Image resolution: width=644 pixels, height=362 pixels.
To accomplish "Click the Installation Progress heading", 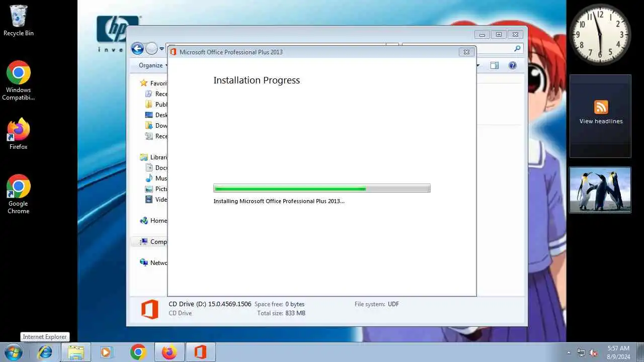I will [x=257, y=80].
